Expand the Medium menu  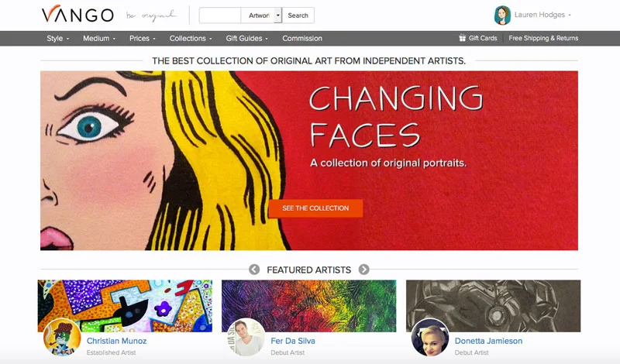[99, 39]
